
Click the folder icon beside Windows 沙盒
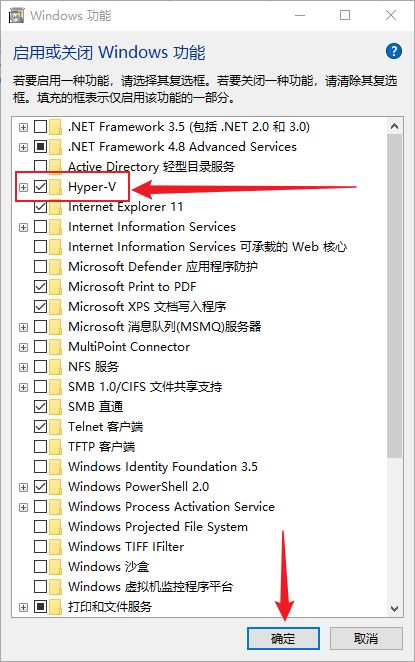[55, 567]
